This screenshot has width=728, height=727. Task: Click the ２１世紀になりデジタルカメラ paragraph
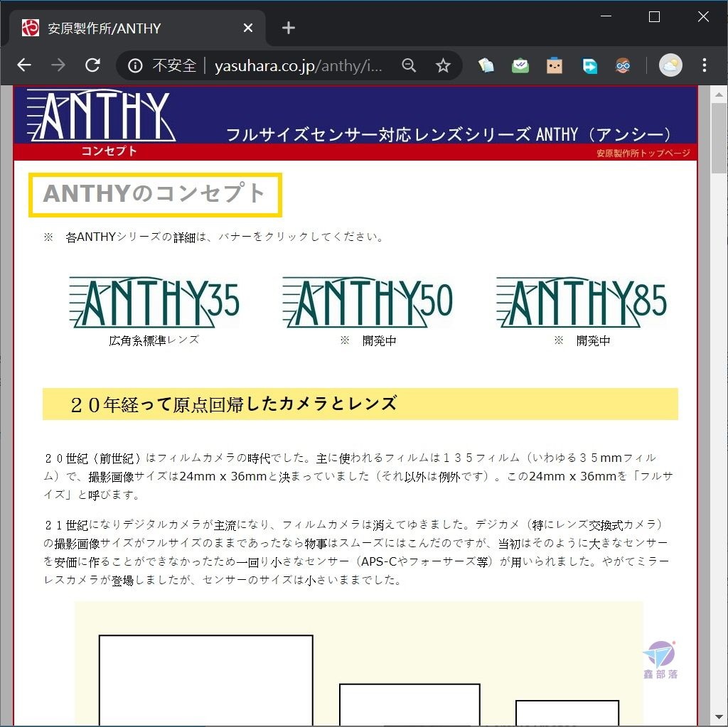[x=357, y=552]
